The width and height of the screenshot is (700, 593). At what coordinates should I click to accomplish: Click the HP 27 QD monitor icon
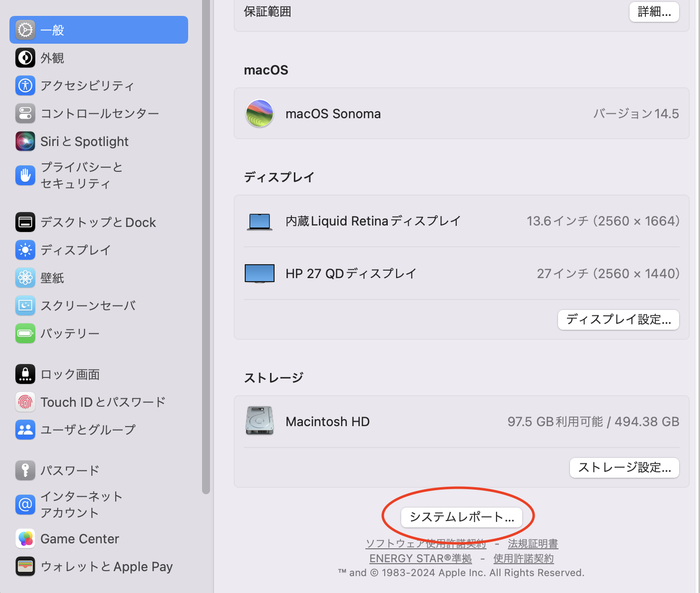(x=260, y=274)
